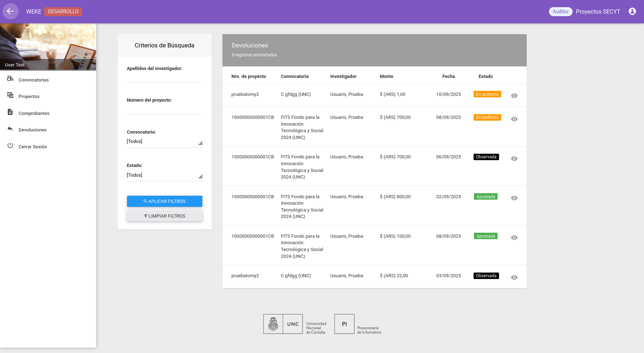This screenshot has width=644, height=353.
Task: Click the Proyectos sidebar icon
Action: [10, 95]
